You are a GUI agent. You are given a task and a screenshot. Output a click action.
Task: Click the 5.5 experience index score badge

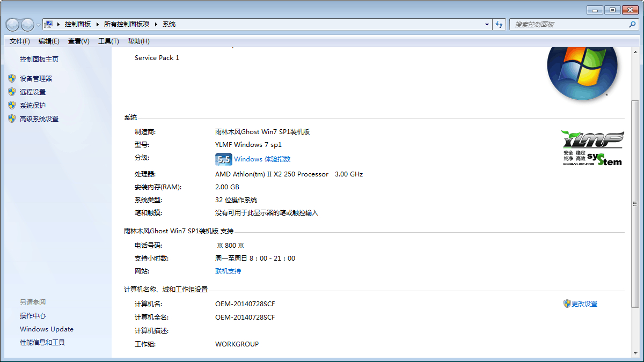pyautogui.click(x=223, y=159)
